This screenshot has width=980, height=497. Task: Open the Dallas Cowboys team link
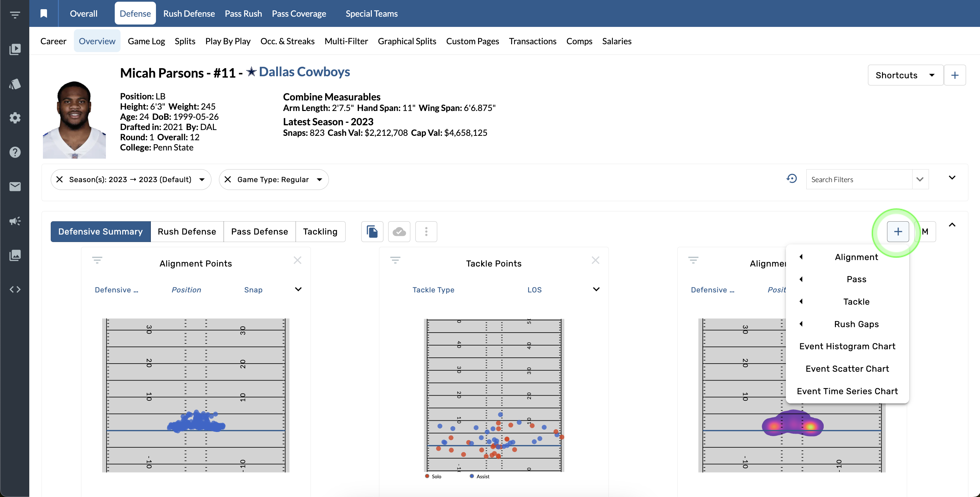(304, 72)
